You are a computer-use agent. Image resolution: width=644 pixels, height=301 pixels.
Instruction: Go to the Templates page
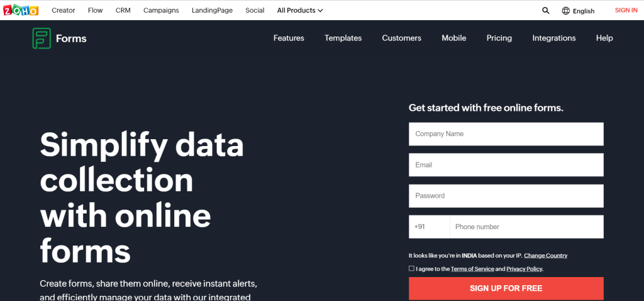click(x=343, y=38)
